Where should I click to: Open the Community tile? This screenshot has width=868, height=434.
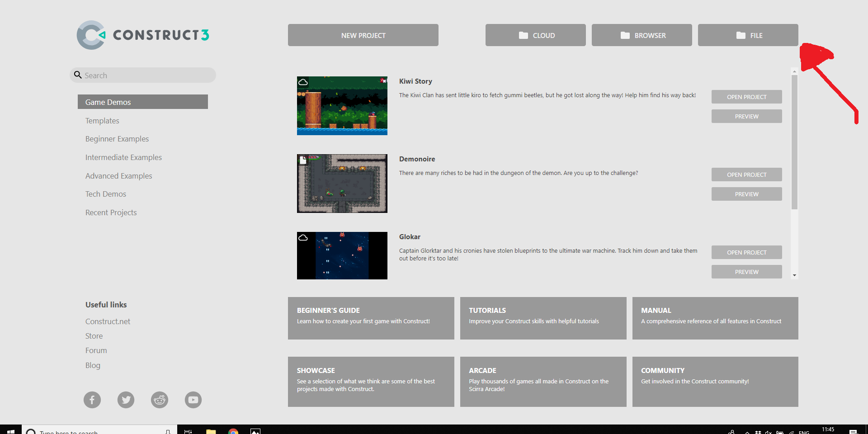click(715, 382)
